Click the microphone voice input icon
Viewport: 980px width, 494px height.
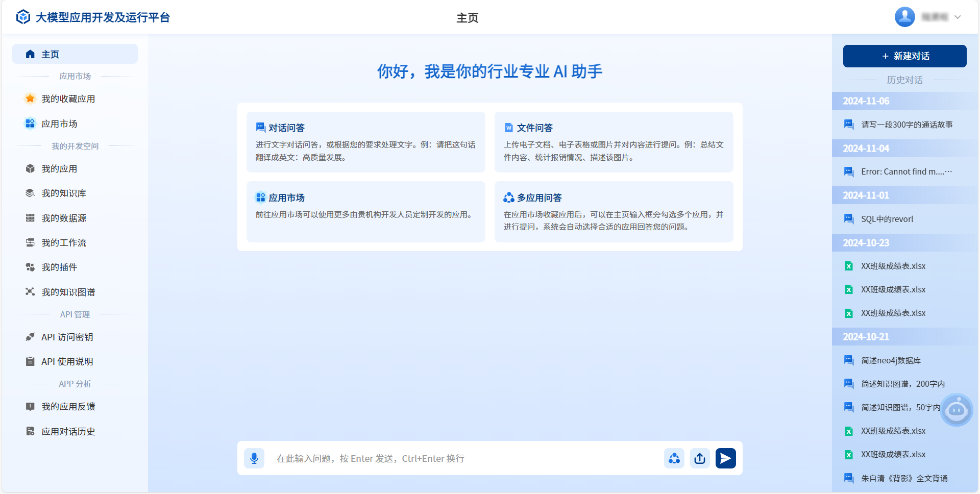(254, 458)
